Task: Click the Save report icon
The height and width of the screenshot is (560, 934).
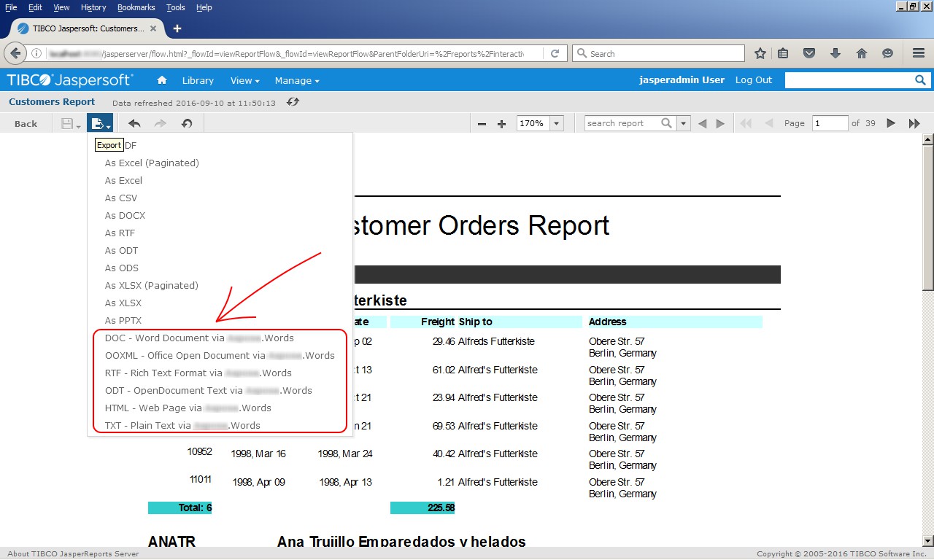Action: pos(71,124)
